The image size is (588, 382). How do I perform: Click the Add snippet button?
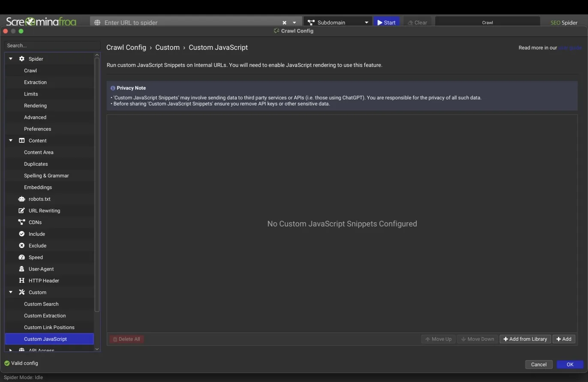coord(564,339)
